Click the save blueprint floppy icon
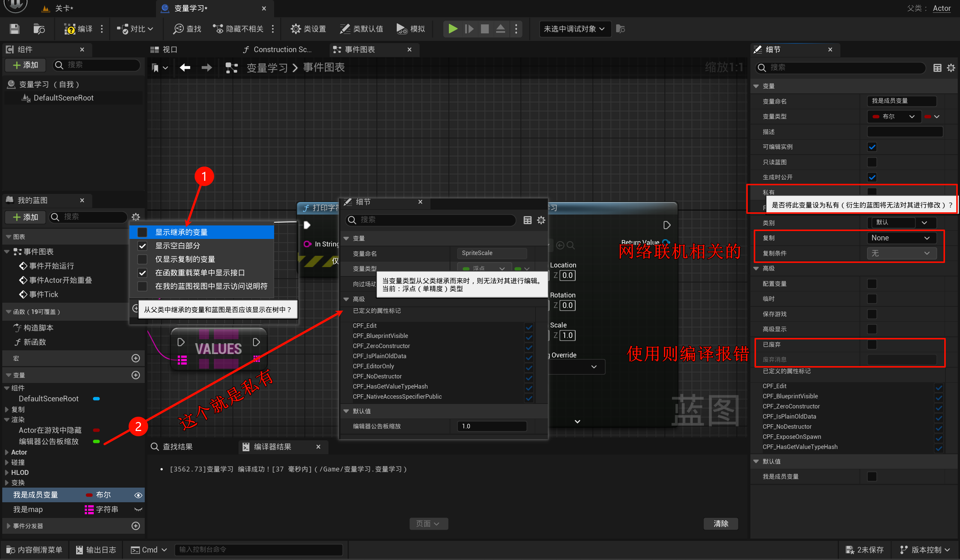 coord(15,29)
